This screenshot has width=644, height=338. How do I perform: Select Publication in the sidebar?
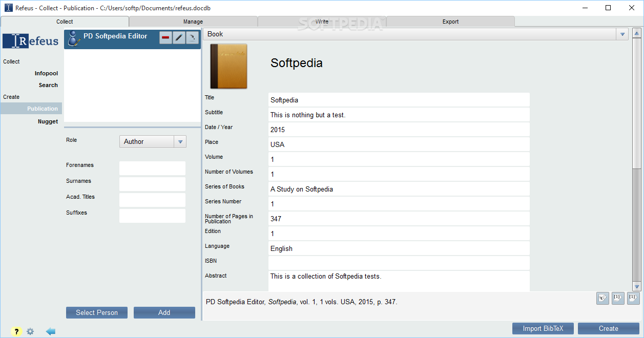click(31, 109)
